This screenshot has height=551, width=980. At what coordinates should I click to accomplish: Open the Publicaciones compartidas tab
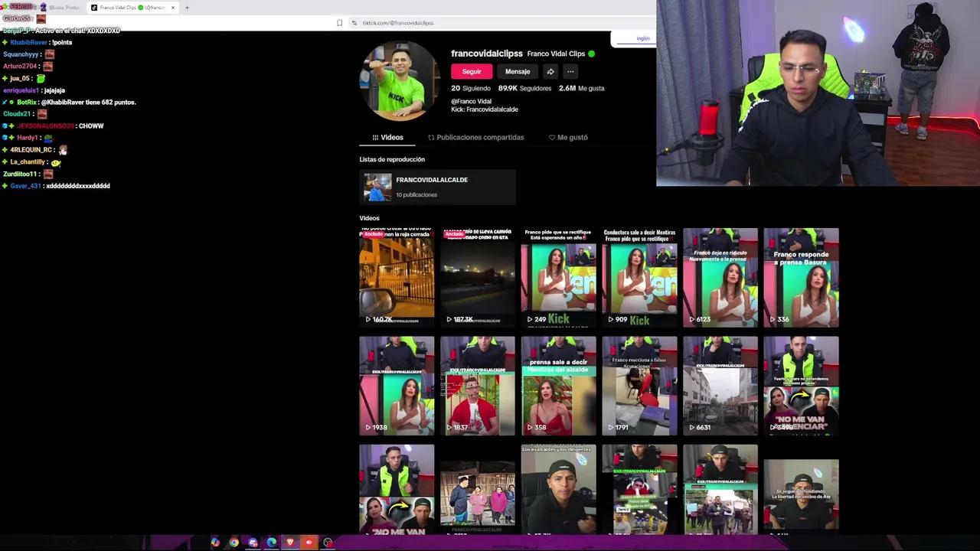click(x=476, y=138)
